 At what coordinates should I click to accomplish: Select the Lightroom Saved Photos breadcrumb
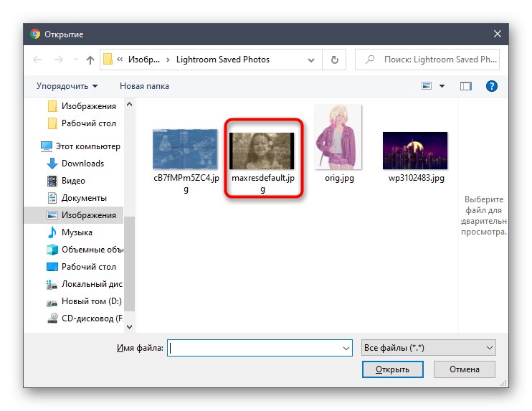222,60
